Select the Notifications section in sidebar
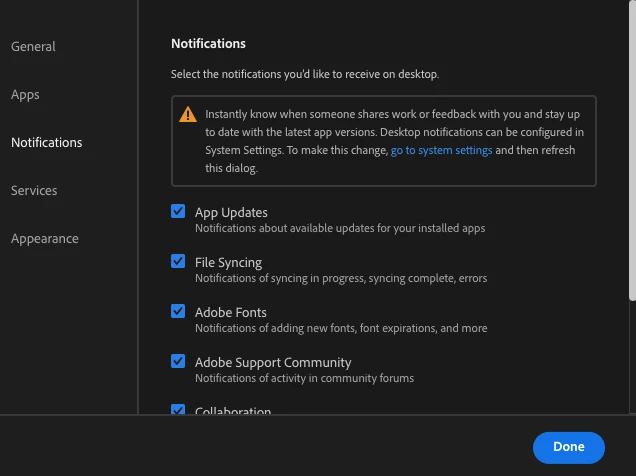The height and width of the screenshot is (476, 636). tap(47, 143)
